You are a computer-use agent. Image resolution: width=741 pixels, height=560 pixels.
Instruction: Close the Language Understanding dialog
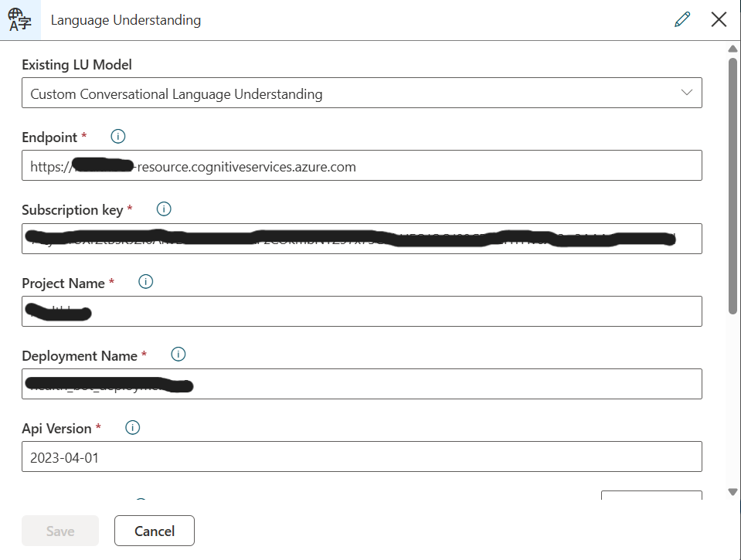[x=719, y=19]
